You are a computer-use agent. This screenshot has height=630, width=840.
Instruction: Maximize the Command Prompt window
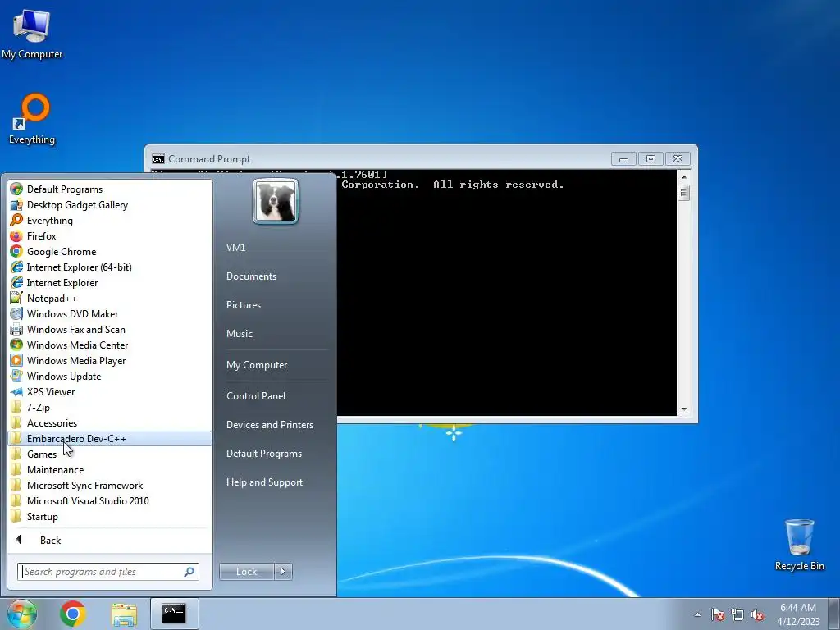pos(651,159)
